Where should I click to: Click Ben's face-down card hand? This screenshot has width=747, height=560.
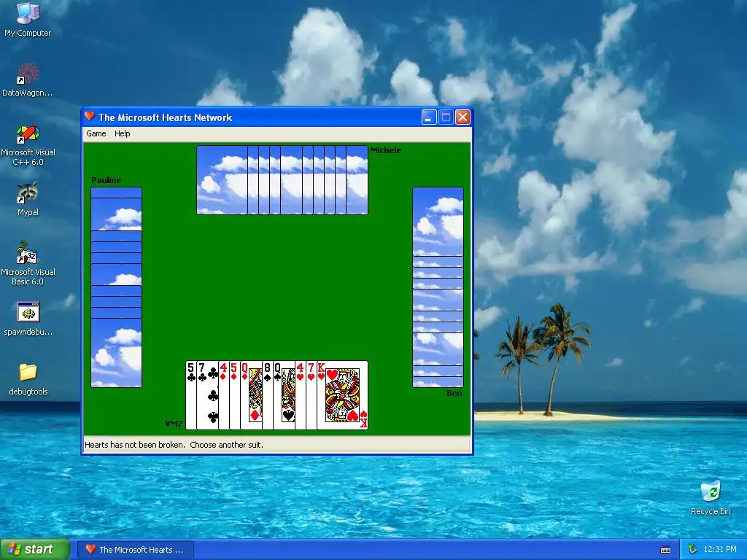click(438, 287)
